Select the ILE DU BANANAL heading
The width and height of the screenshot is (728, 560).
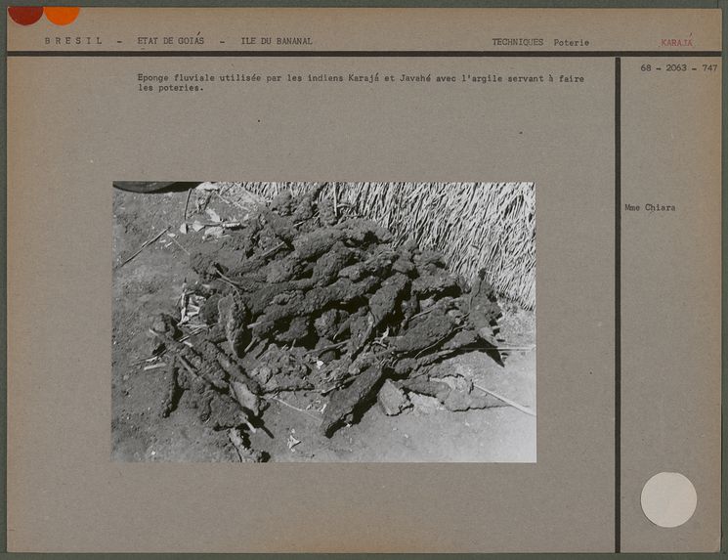[277, 42]
